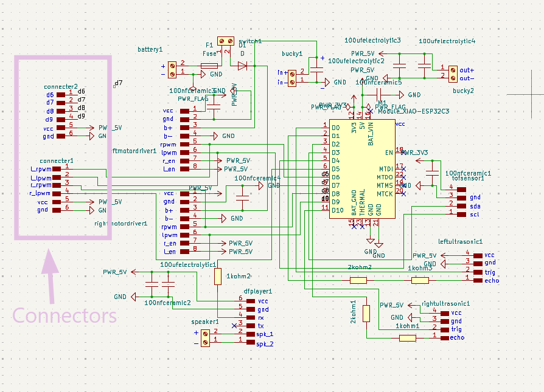Select the Module_XIAO-ESP32C3 chip symbol body
This screenshot has height=392, width=544.
coord(362,169)
